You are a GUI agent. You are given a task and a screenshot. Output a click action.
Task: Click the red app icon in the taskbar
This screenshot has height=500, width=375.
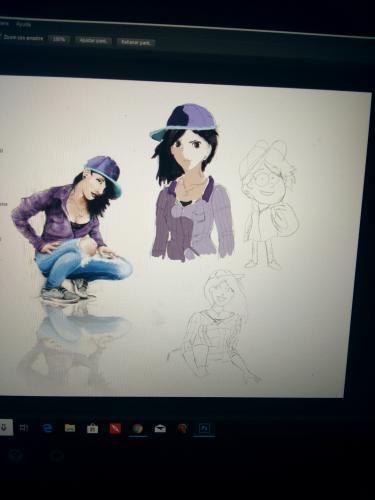coord(115,428)
